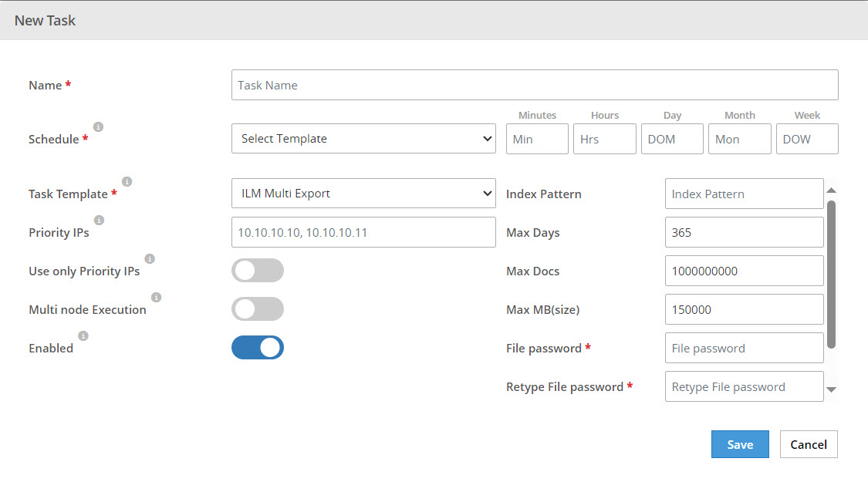Click the Index Pattern text field
Viewport: 868px width, 482px height.
[744, 194]
